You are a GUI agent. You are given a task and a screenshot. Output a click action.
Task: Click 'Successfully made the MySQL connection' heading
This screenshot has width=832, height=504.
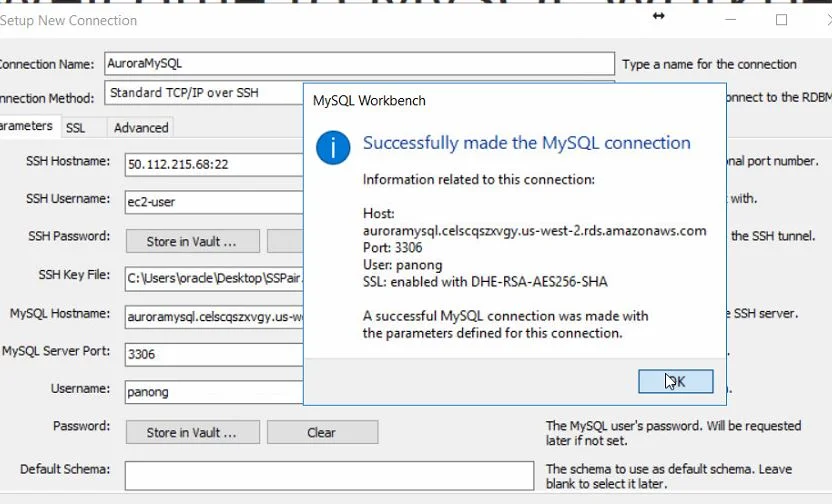(x=526, y=143)
